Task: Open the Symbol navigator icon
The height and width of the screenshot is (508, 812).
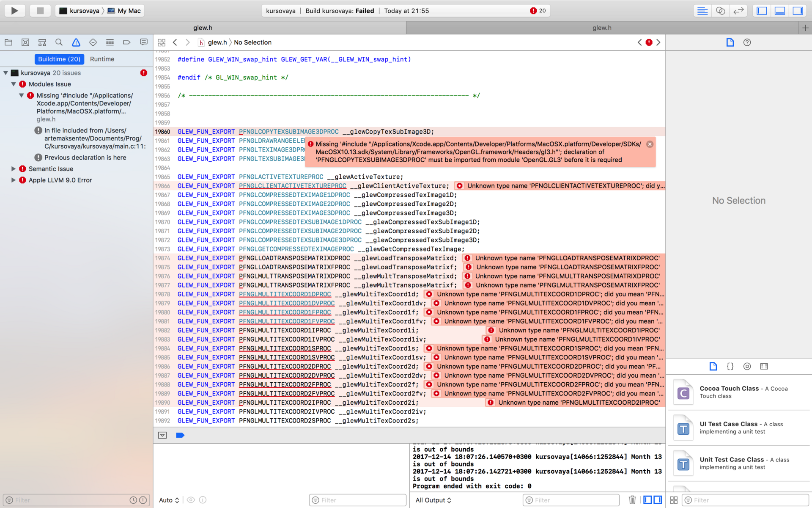Action: coord(42,42)
